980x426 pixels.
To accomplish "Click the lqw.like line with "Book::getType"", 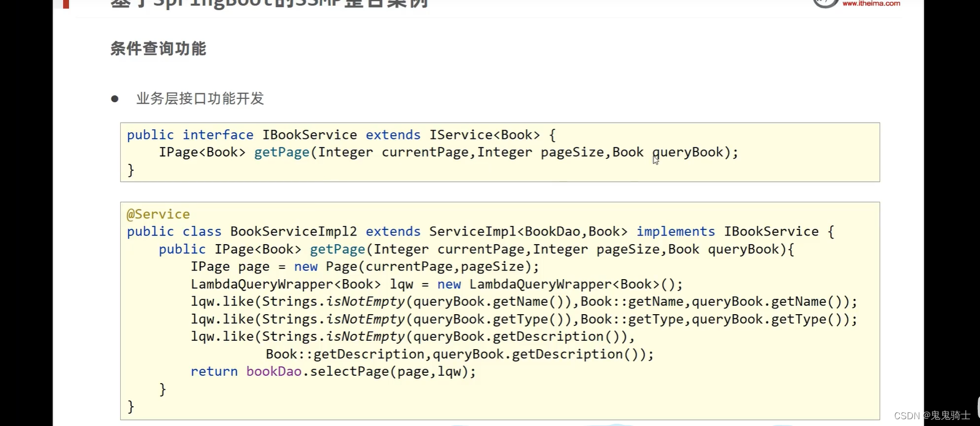I will point(523,319).
